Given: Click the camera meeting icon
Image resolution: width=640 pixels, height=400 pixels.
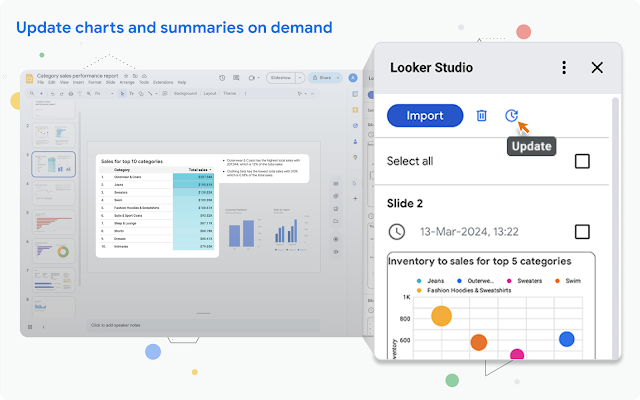Looking at the screenshot, I should [252, 78].
